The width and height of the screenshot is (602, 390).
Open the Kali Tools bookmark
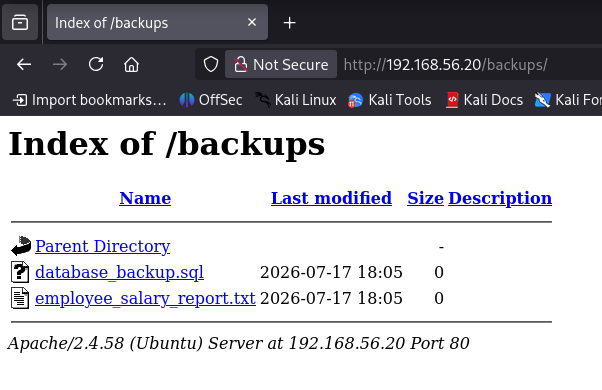click(390, 100)
